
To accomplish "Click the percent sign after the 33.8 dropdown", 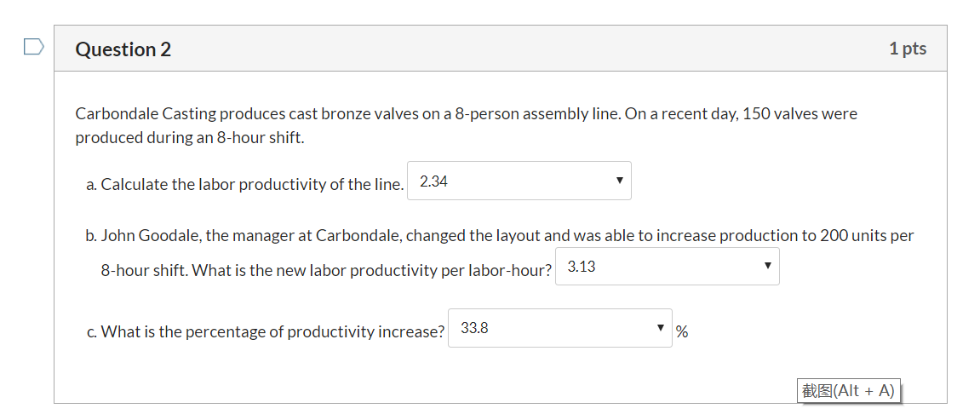I will coord(682,332).
